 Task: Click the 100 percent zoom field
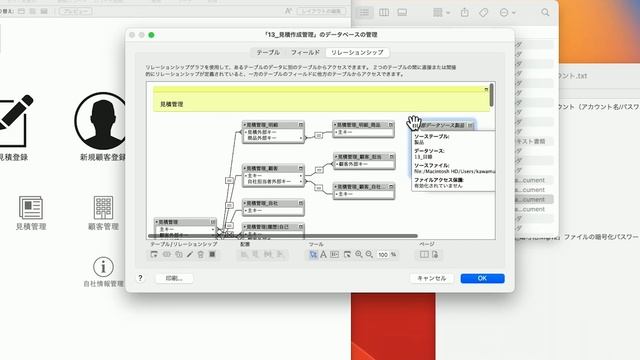(x=383, y=254)
